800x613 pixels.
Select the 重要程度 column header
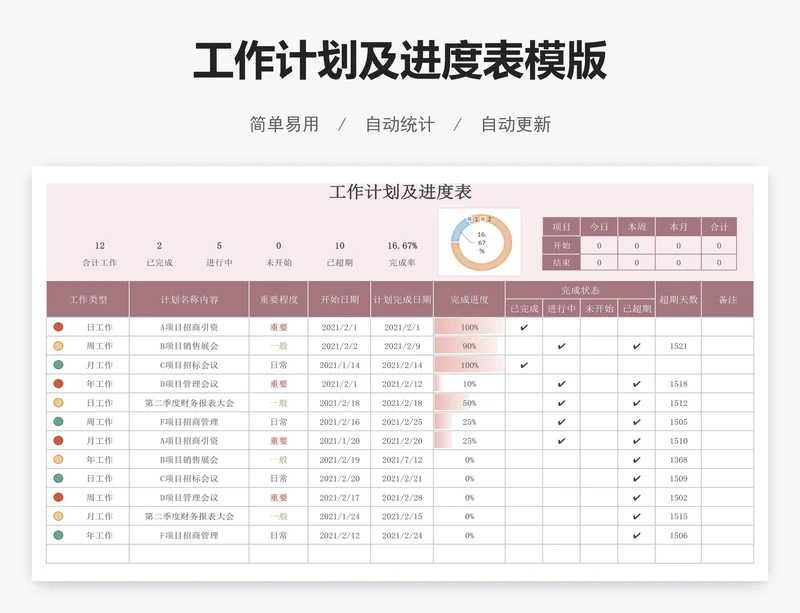click(279, 299)
